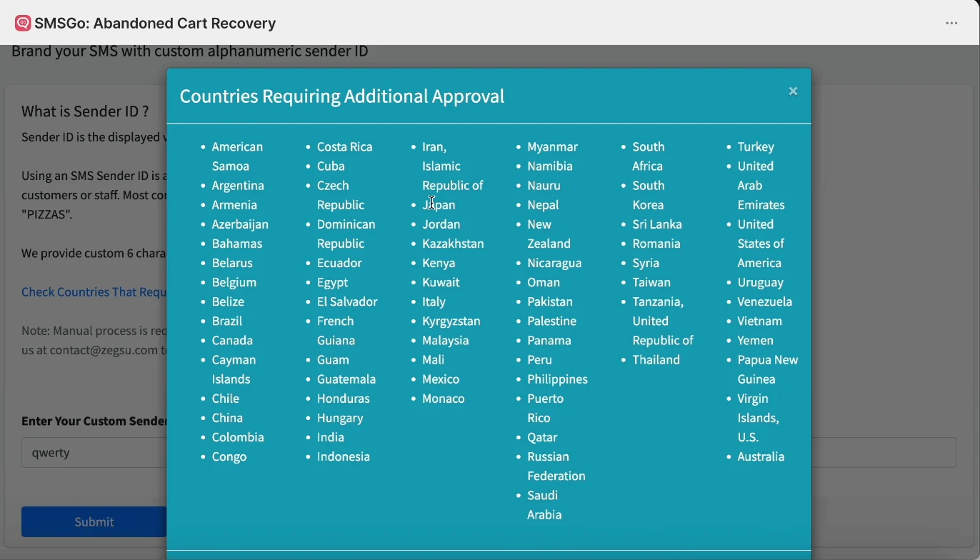
Task: Click Virgin Islands, U.S. entry
Action: tap(759, 418)
